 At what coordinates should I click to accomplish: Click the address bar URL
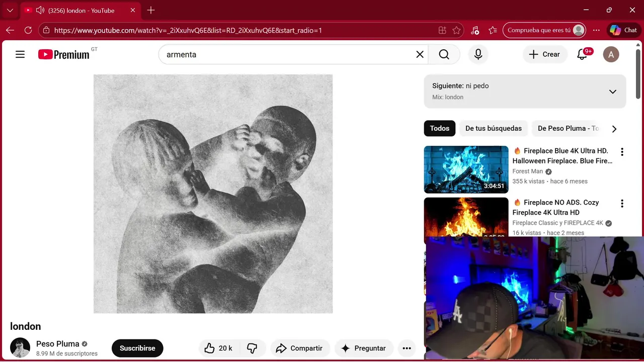click(188, 30)
